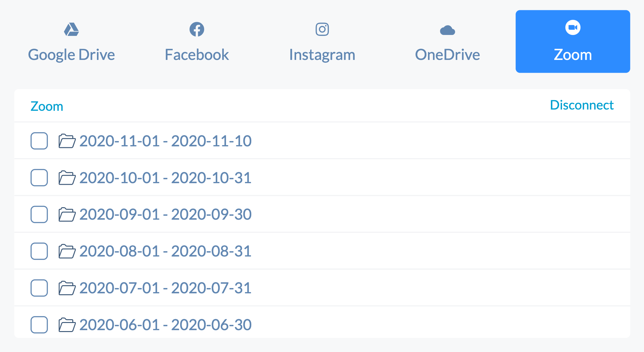Expand the 2020-08-01 - 2020-08-31 folder
Viewport: 644px width, 352px height.
(x=166, y=252)
